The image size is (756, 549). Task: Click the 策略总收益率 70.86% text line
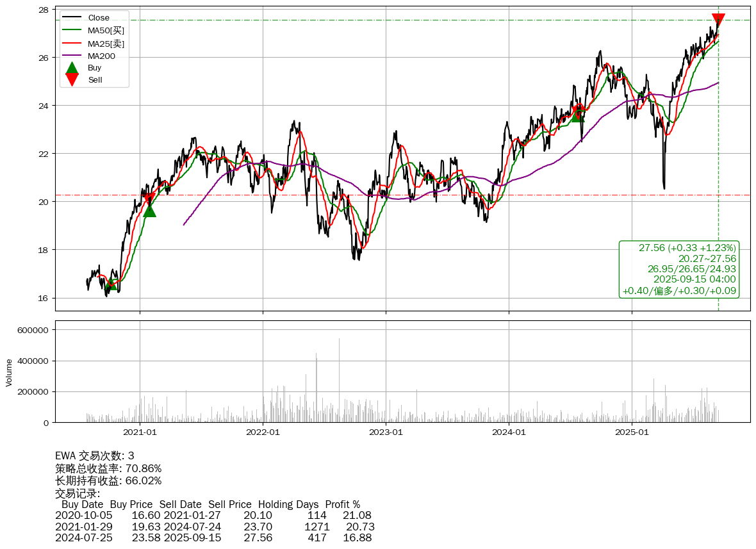coord(108,468)
